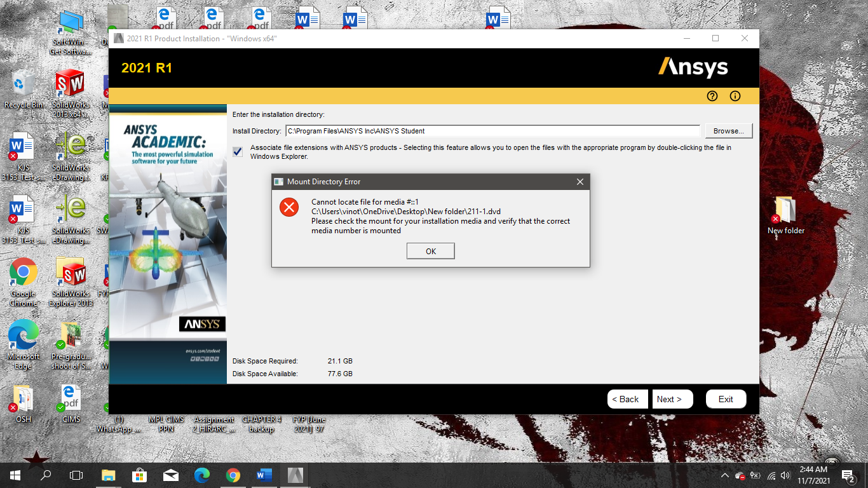The height and width of the screenshot is (488, 868).
Task: Select the SolidWorks 2013 x64 shortcut
Action: pyautogui.click(x=70, y=94)
